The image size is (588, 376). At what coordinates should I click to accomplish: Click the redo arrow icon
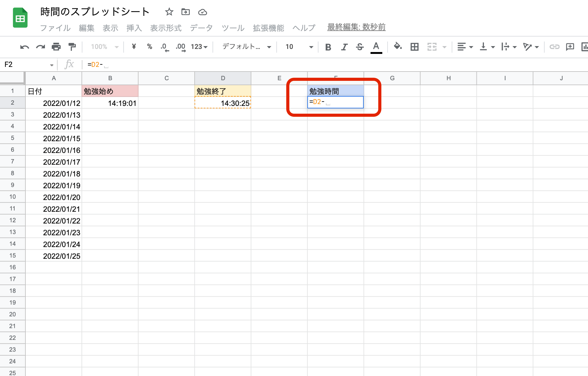click(x=40, y=47)
